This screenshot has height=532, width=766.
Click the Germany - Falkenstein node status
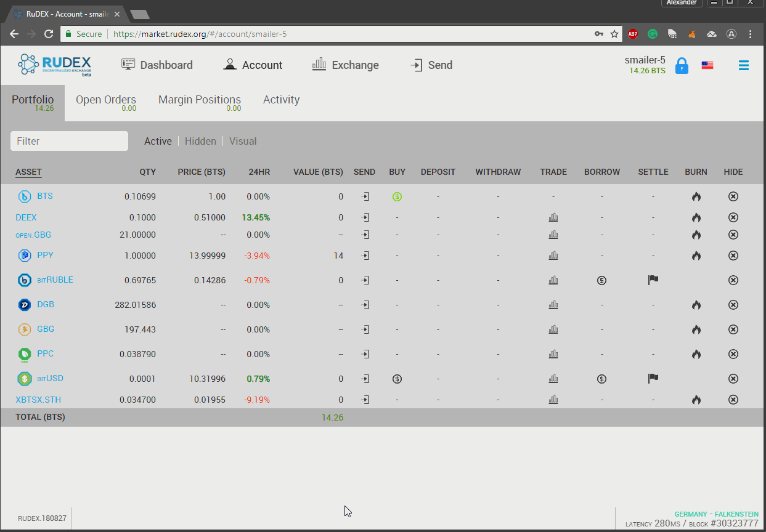tap(717, 514)
